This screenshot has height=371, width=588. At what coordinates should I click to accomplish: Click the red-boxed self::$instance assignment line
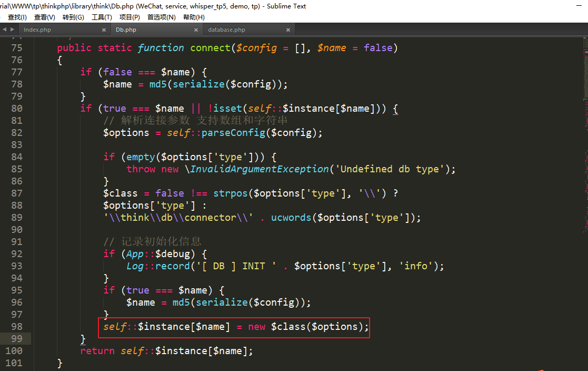(x=234, y=327)
